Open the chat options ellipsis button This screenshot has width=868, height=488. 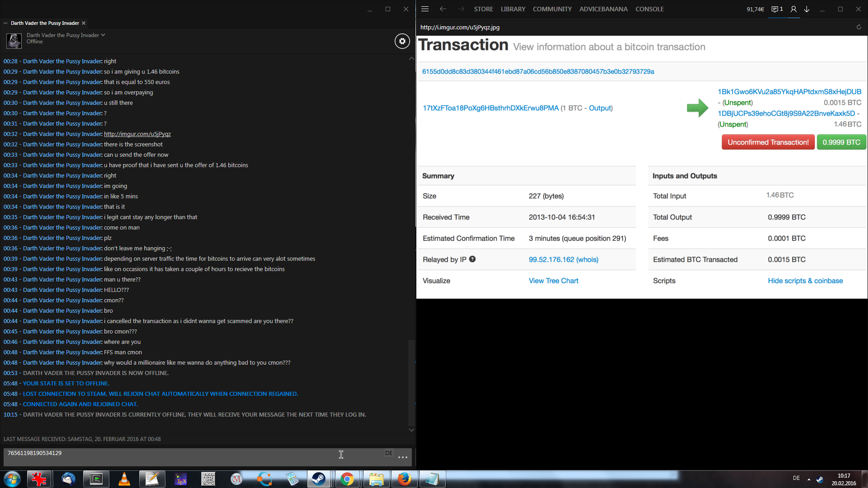(x=402, y=457)
